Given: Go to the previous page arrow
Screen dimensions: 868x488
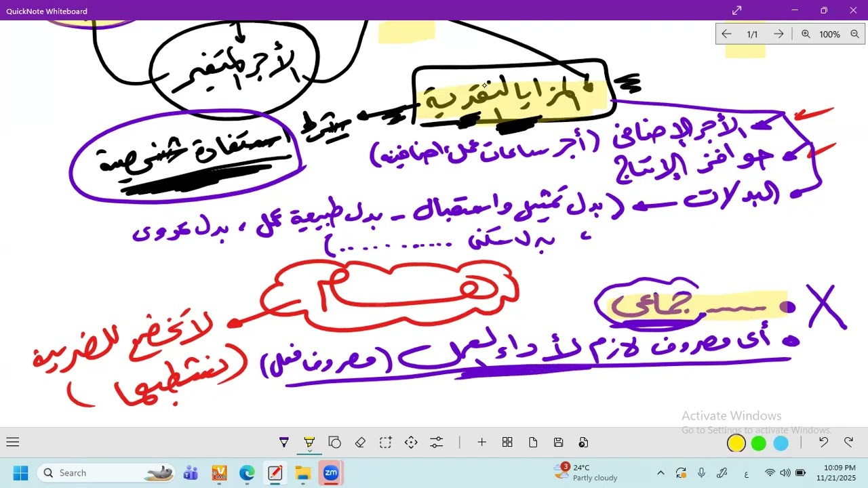Looking at the screenshot, I should (x=726, y=34).
